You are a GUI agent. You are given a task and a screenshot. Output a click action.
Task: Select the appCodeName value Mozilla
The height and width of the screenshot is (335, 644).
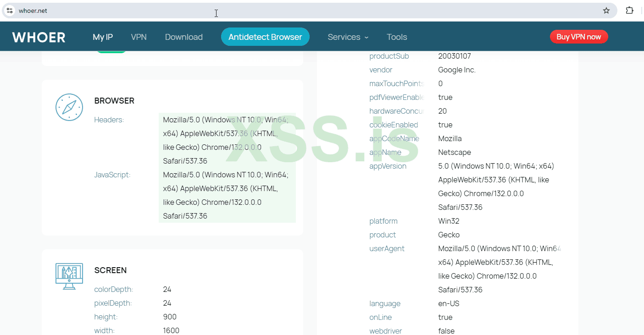[450, 138]
